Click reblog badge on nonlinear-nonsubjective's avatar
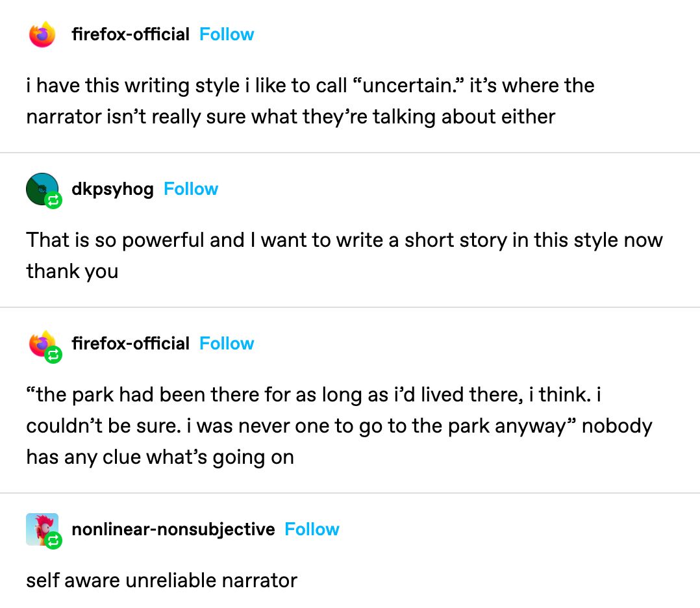Image resolution: width=700 pixels, height=608 pixels. (x=54, y=540)
